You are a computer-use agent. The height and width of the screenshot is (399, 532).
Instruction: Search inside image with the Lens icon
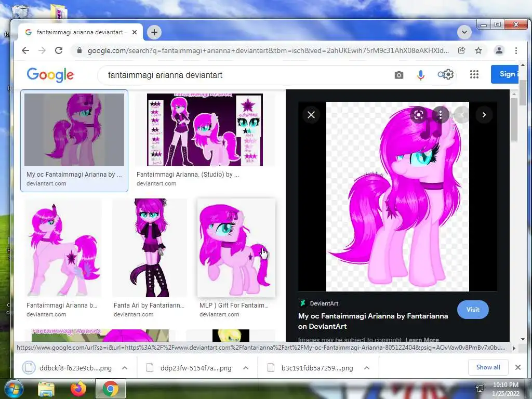pos(419,115)
